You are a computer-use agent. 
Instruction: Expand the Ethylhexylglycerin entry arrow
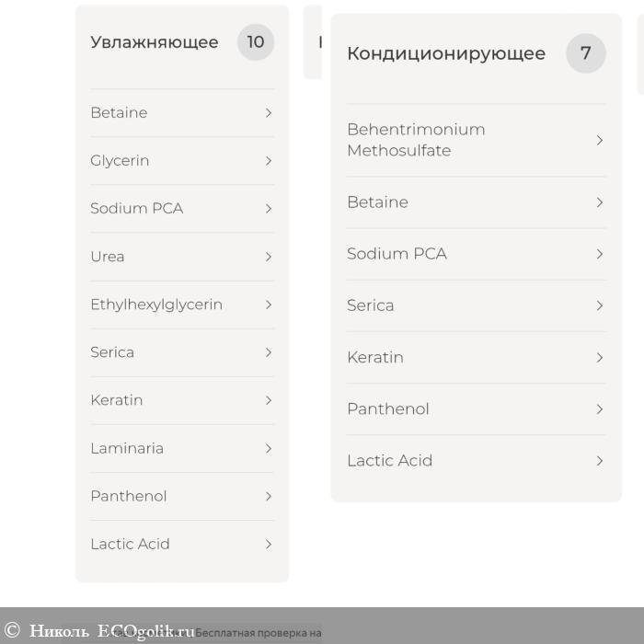coord(269,305)
